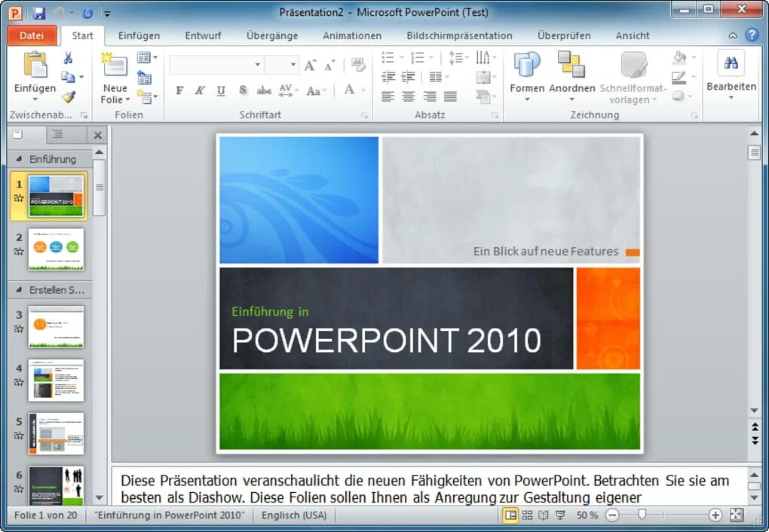769x532 pixels.
Task: Switch to reading view icon
Action: tap(544, 515)
